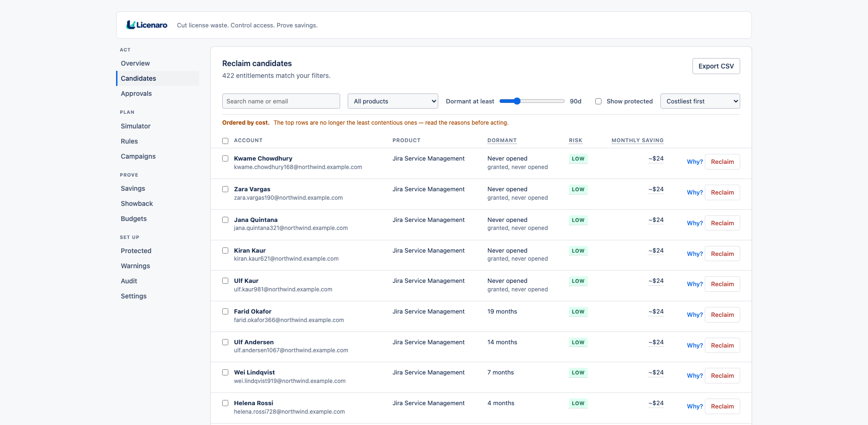Click the '4 months' dormant value
Viewport: 868px width, 425px height.
tap(501, 403)
